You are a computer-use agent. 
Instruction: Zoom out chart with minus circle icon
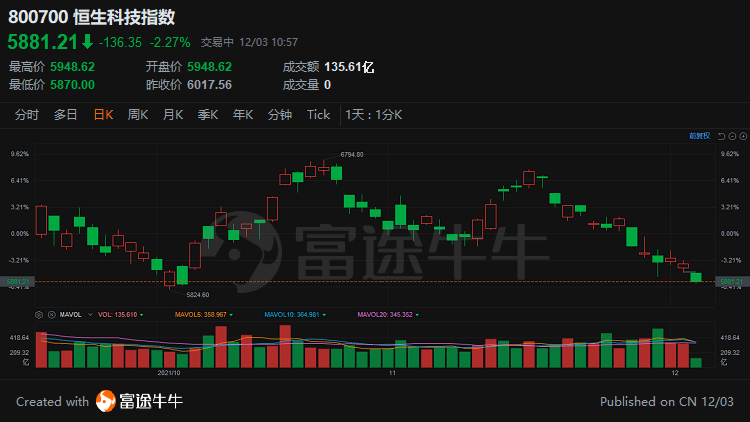pos(732,136)
